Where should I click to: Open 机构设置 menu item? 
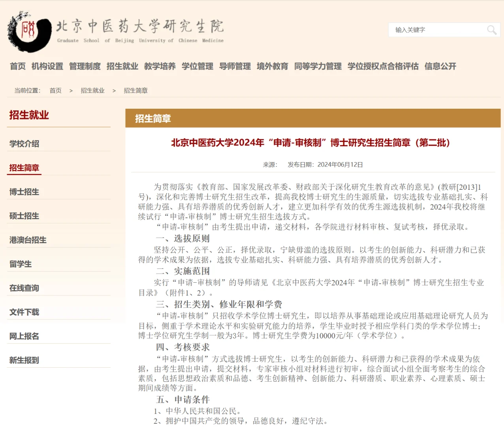(47, 66)
